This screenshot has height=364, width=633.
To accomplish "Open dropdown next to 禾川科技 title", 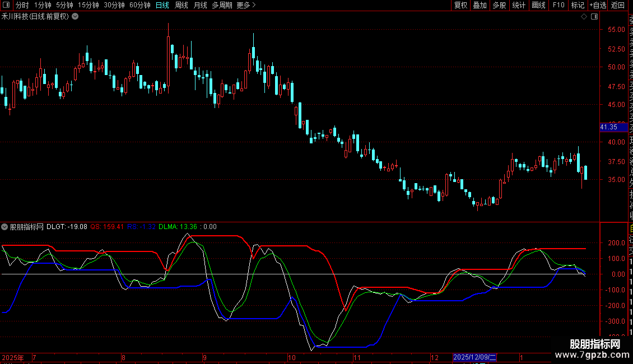I will tap(75, 16).
